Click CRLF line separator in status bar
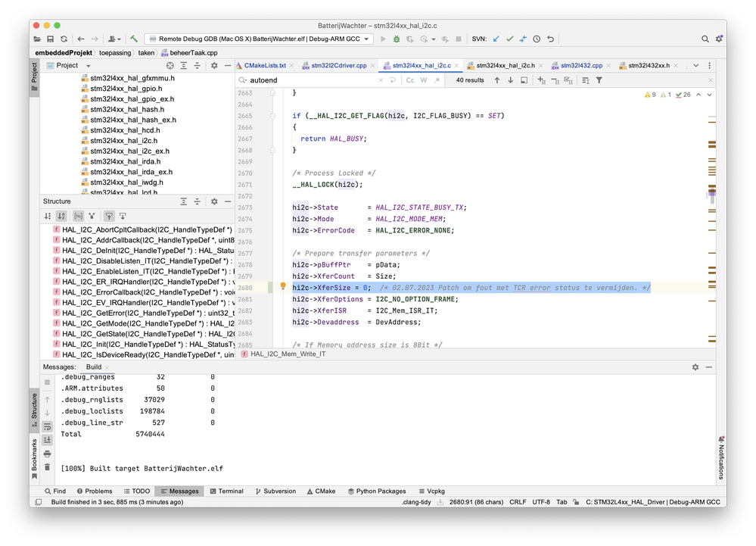This screenshot has width=756, height=546. click(x=518, y=502)
